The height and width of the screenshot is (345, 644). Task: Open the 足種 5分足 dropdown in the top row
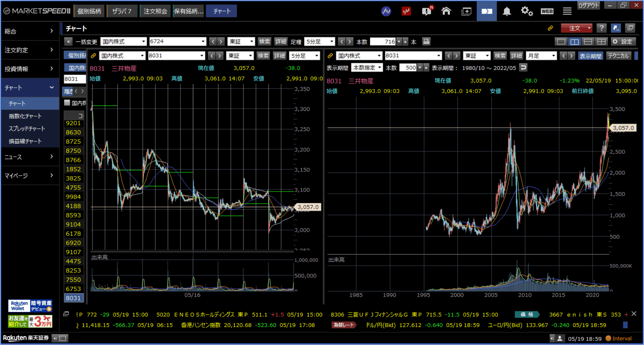point(320,42)
